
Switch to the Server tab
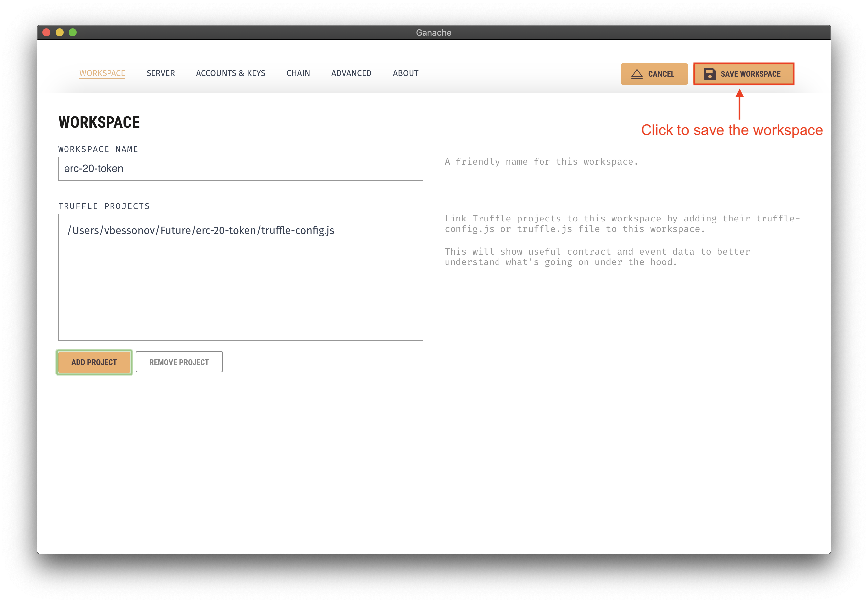[161, 73]
